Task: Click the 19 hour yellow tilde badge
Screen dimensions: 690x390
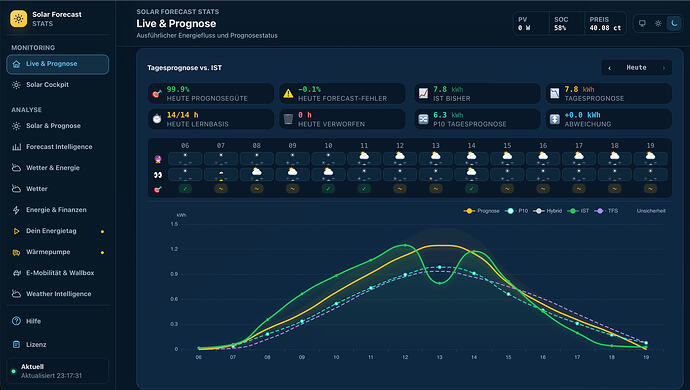Action: 650,188
